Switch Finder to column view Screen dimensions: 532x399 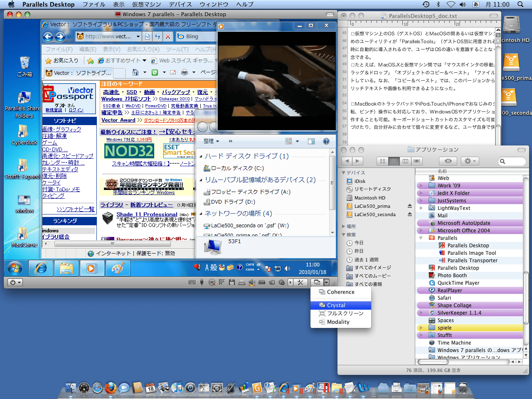(x=405, y=161)
